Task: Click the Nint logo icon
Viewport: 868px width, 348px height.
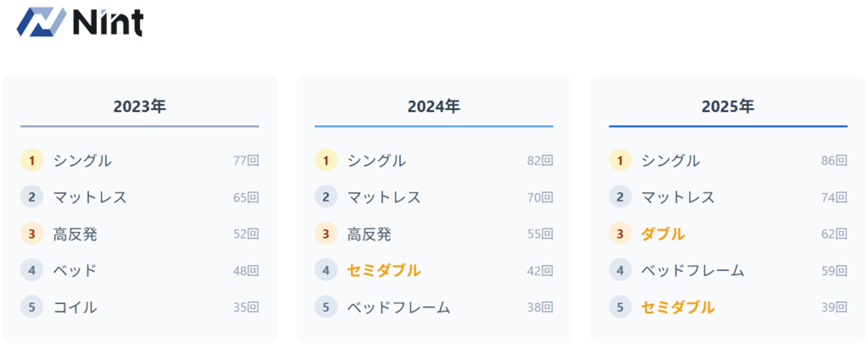Action: pos(42,23)
